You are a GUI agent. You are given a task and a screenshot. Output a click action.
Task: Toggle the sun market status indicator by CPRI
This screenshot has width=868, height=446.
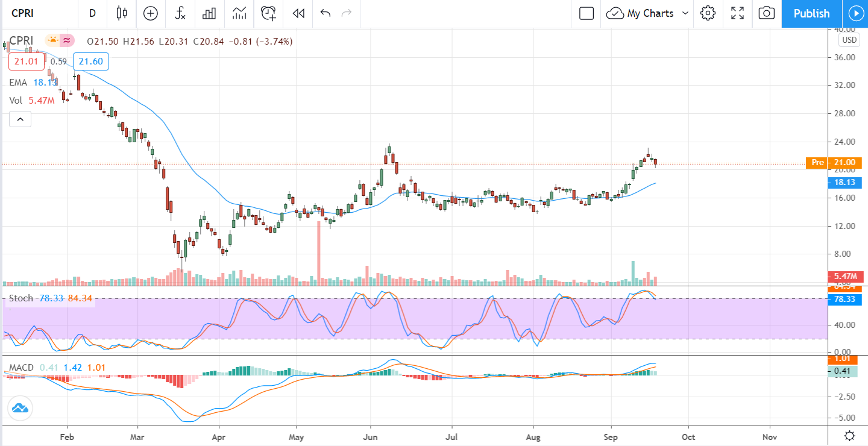point(52,41)
